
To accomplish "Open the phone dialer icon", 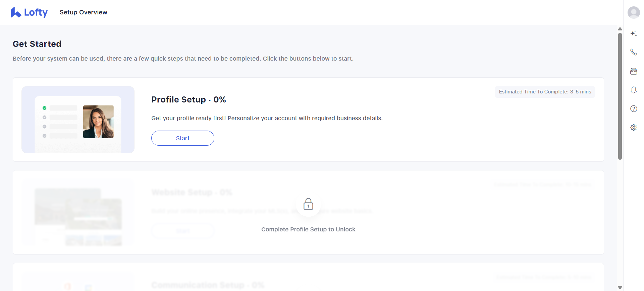I will 634,52.
